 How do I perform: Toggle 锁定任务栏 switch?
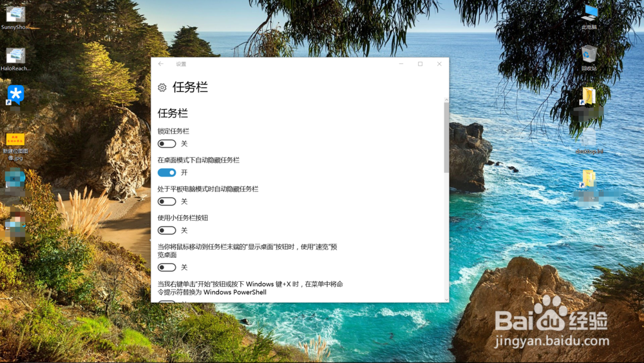(x=167, y=144)
